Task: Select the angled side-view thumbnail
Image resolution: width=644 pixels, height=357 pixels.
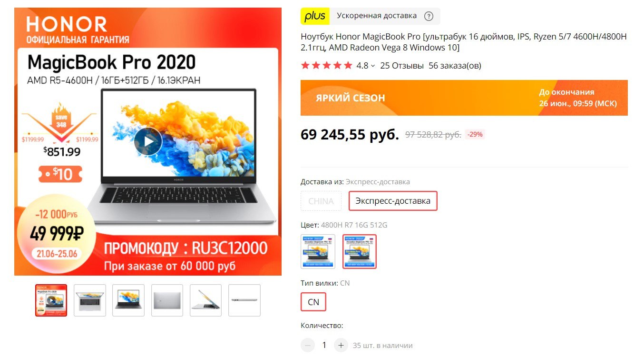Action: [205, 300]
